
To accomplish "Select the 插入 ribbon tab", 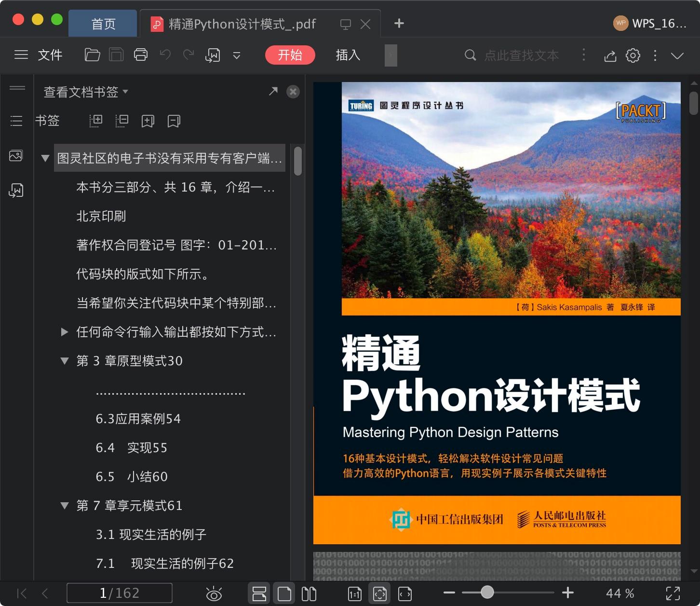I will 348,55.
